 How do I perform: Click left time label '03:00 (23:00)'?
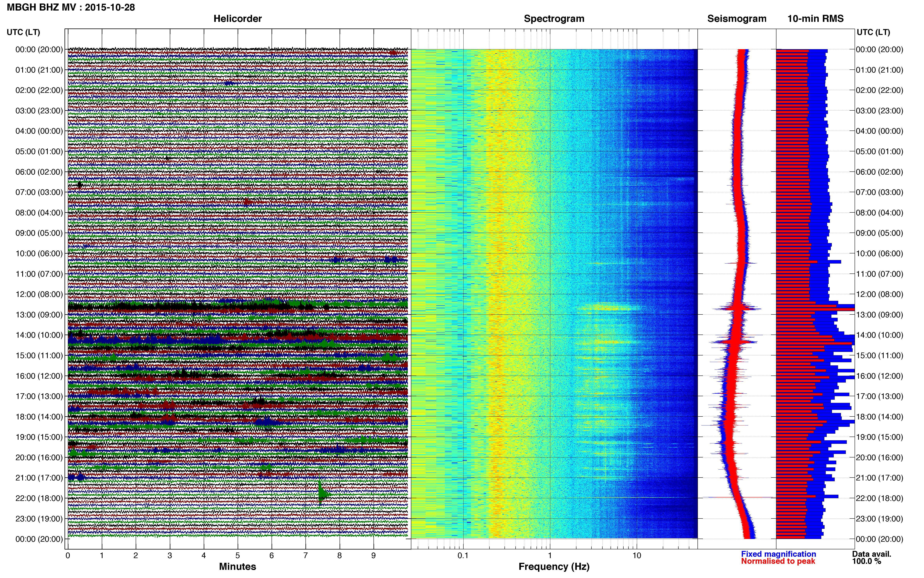39,111
